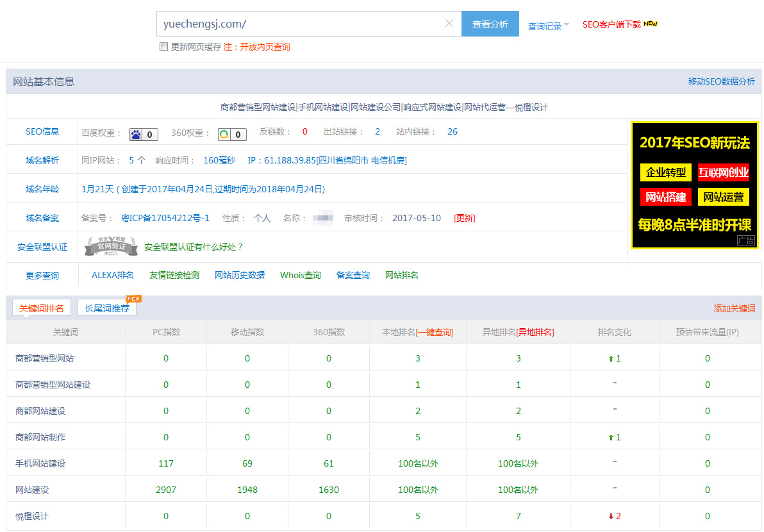764x532 pixels.
Task: Click the red down arrow in 悦橙设计 row
Action: pos(611,517)
